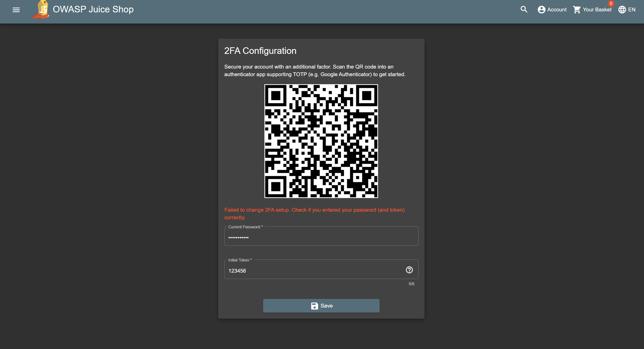
Task: Click the Save button
Action: point(321,306)
